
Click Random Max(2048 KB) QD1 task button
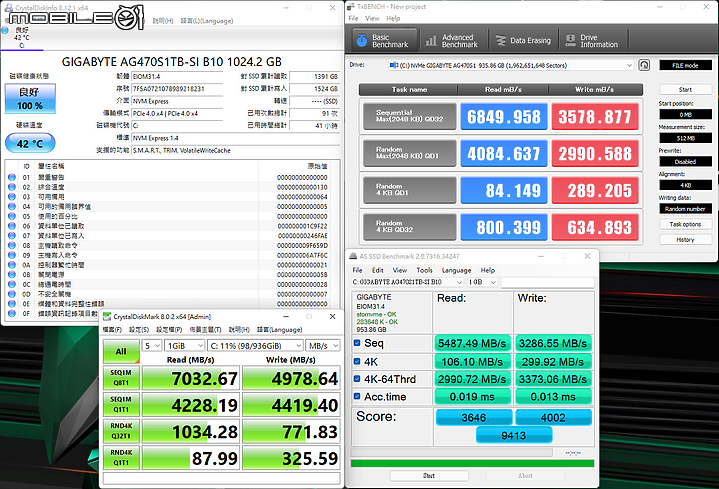click(x=409, y=153)
